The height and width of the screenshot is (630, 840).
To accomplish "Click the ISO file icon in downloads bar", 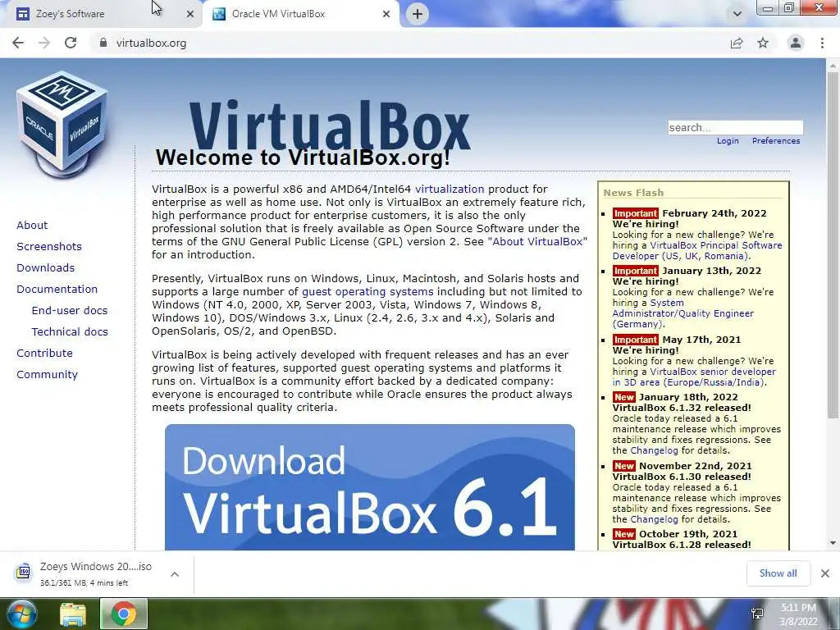I will (24, 572).
